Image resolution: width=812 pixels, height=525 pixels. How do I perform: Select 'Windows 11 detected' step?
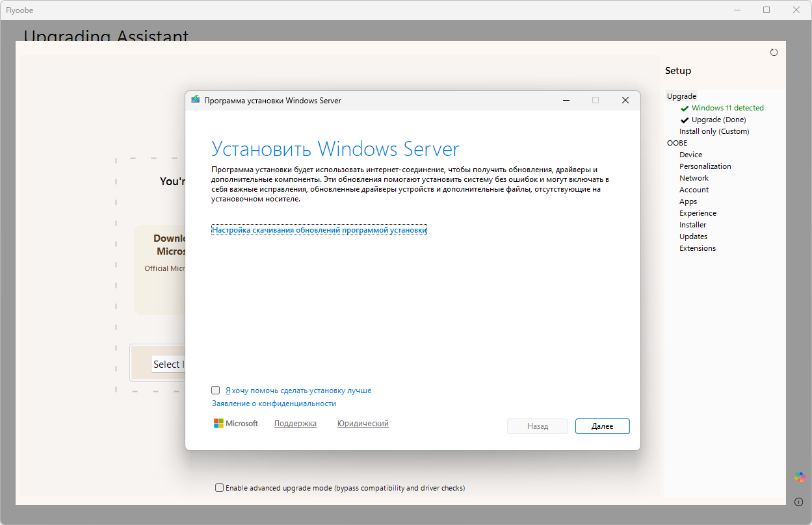(727, 108)
